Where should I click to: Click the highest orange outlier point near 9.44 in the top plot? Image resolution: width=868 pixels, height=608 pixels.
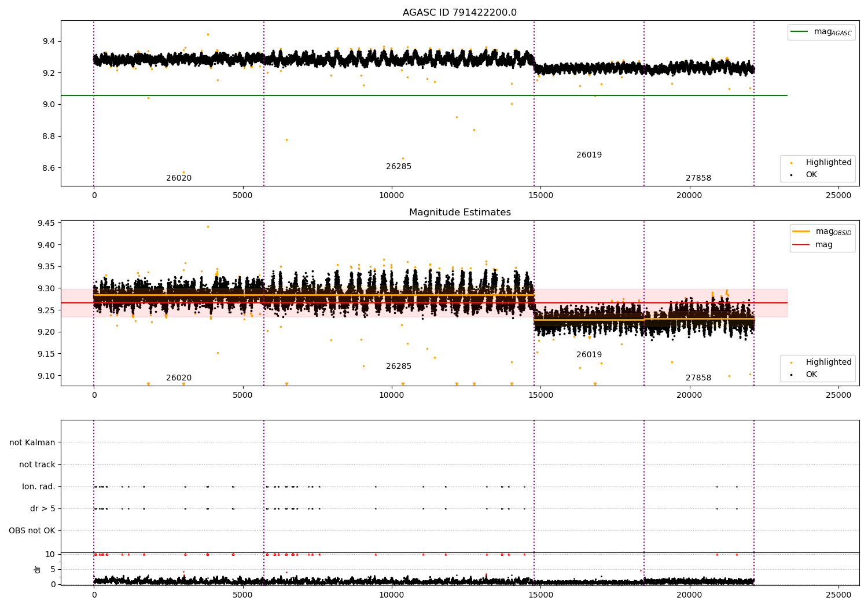tap(208, 34)
